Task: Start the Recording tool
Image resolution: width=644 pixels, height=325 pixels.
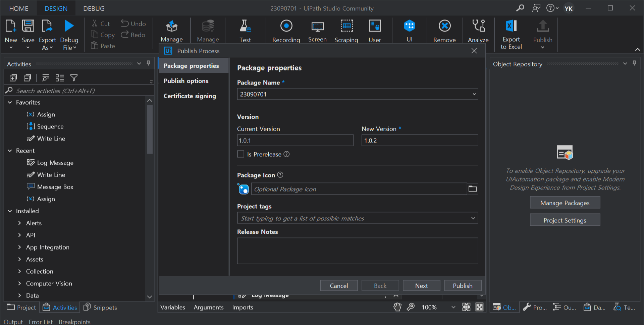Action: (286, 26)
